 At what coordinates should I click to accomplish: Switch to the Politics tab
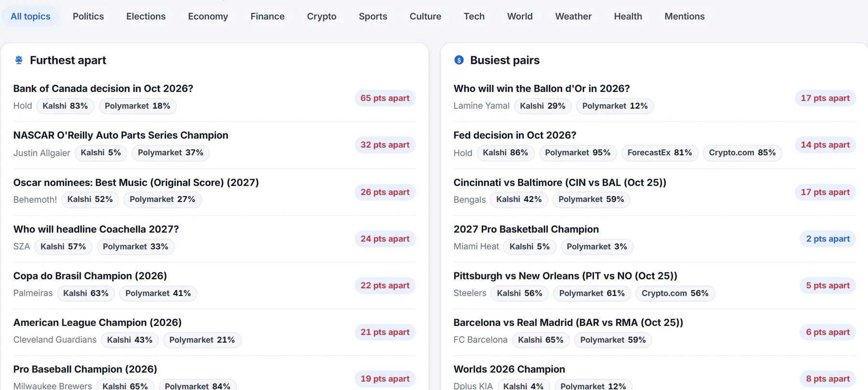coord(88,16)
